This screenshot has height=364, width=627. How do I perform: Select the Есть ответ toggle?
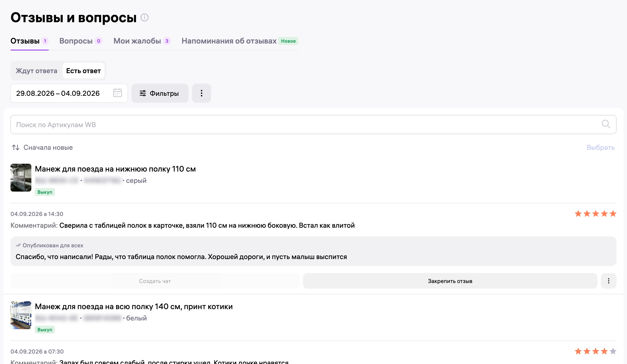tap(83, 71)
